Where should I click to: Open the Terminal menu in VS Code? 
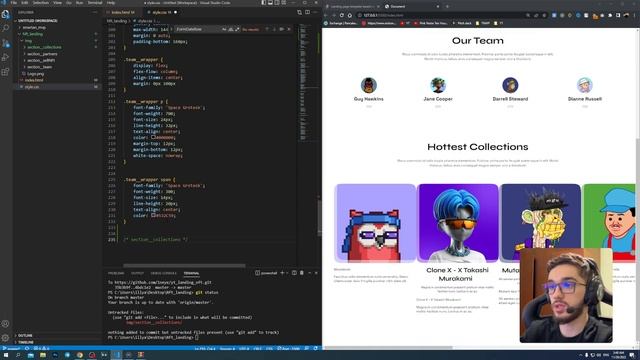[95, 2]
